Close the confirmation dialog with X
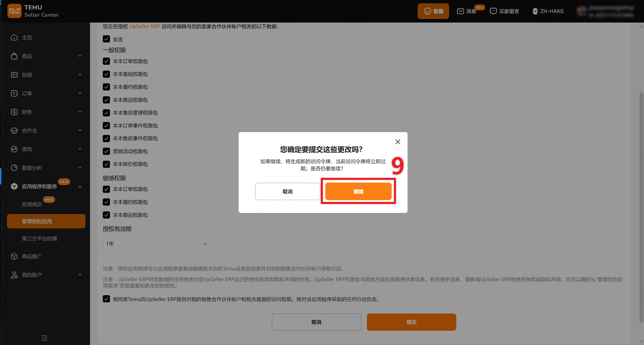This screenshot has width=644, height=345. (398, 142)
